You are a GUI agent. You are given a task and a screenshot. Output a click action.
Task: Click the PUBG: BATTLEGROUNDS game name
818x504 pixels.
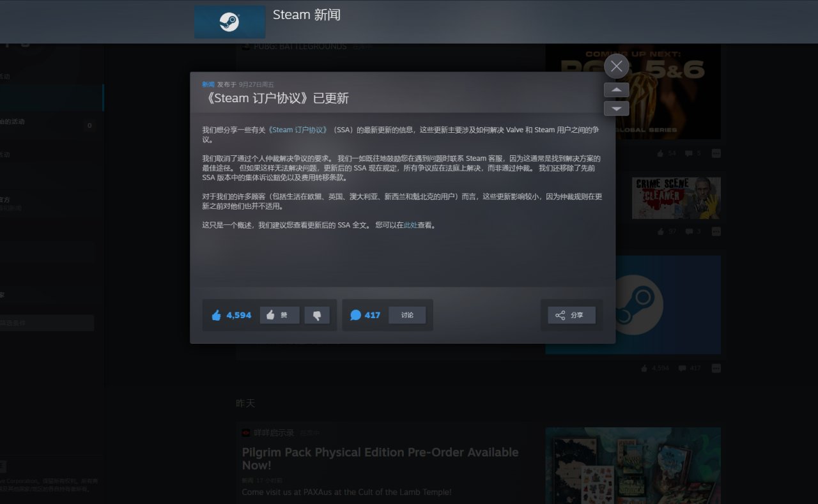(300, 47)
